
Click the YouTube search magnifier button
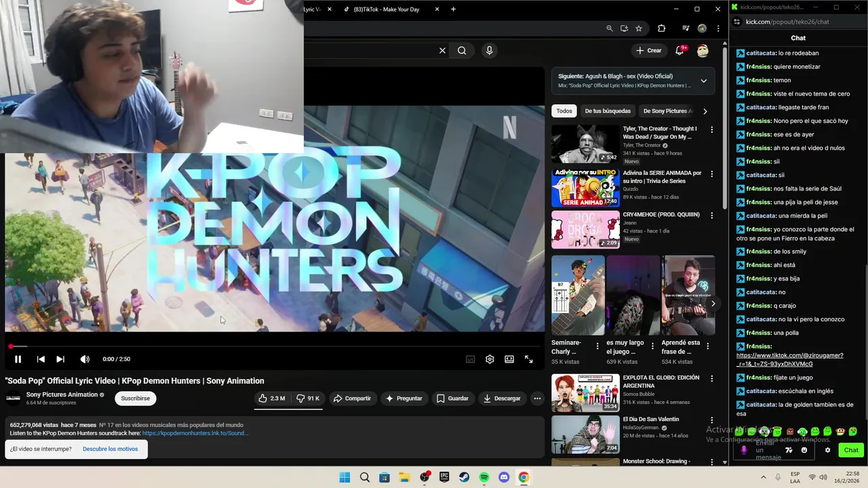pos(462,50)
